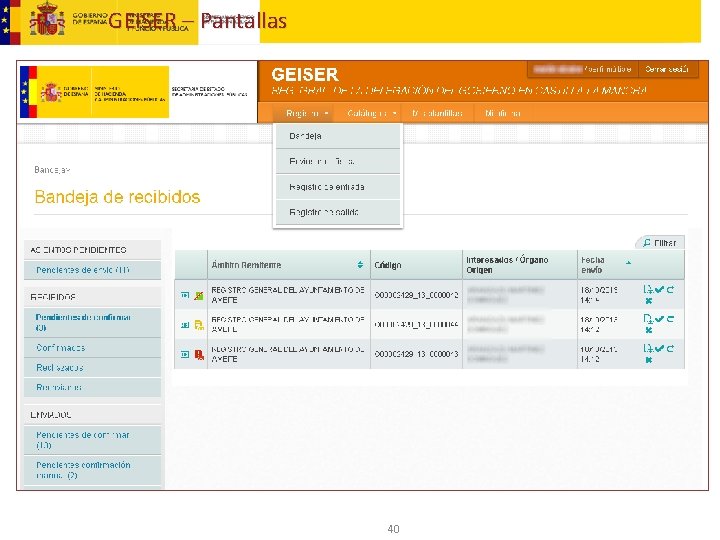
Task: Forward the yellow-status row using arrow icon
Action: tap(670, 319)
